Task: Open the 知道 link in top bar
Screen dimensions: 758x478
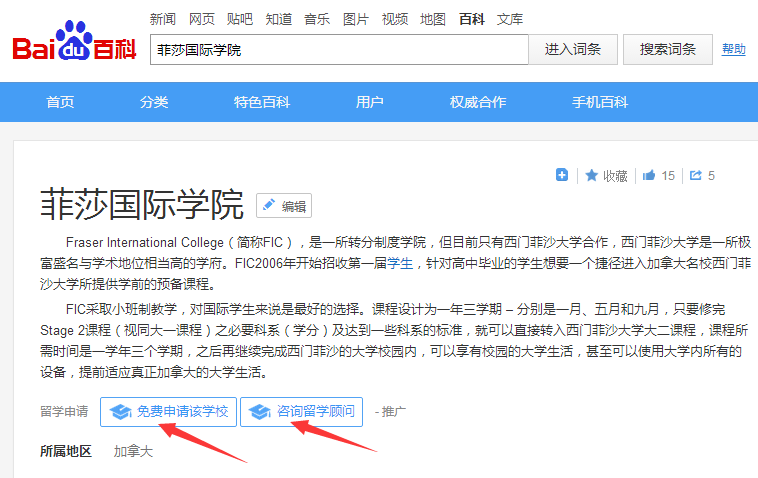Action: [278, 19]
